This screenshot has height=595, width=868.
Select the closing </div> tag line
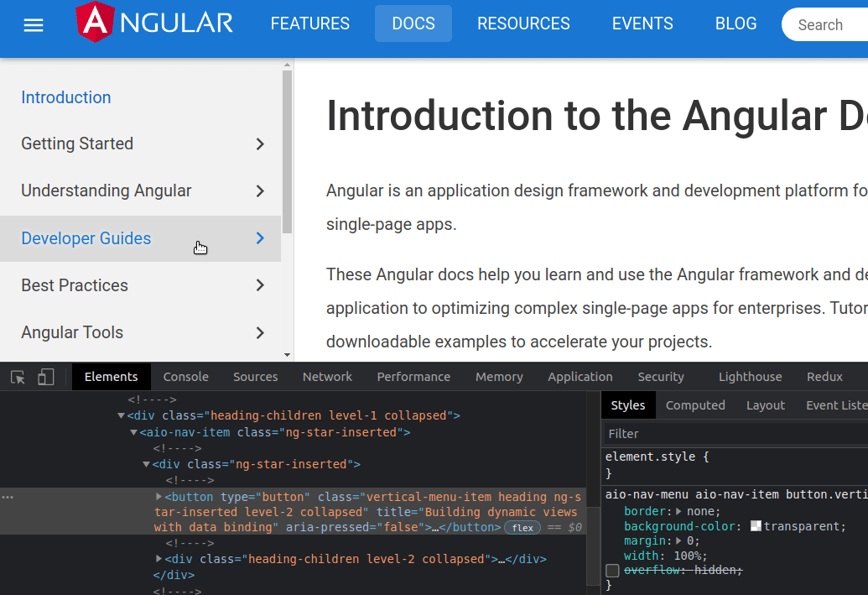[x=174, y=575]
